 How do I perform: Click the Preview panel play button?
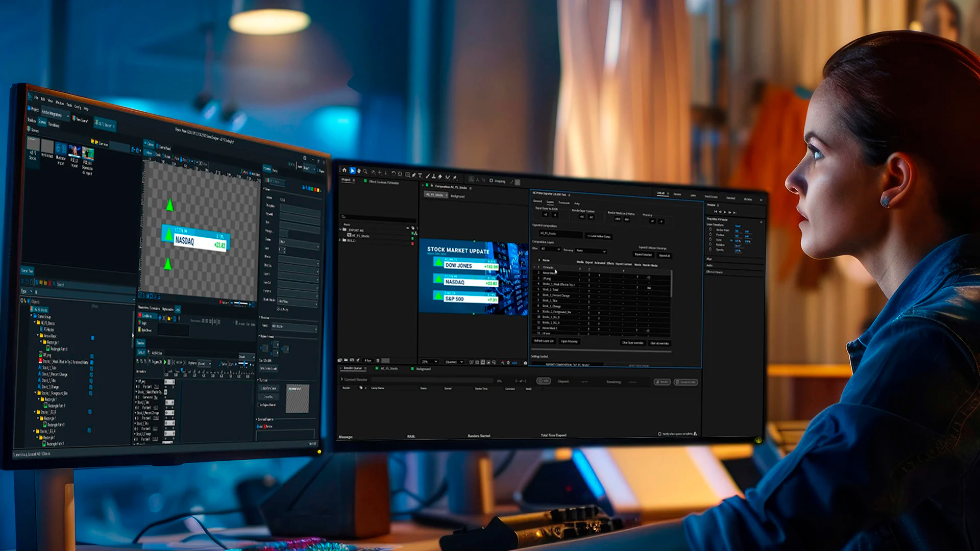tap(725, 212)
